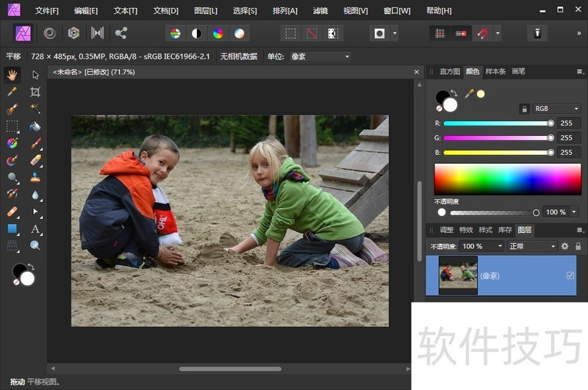This screenshot has width=588, height=390.
Task: Select the Crop tool
Action: coord(35,92)
